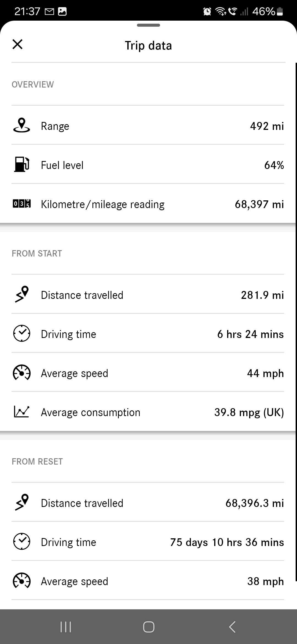Tap the 39.8 mpg (UK) consumption value

[249, 412]
